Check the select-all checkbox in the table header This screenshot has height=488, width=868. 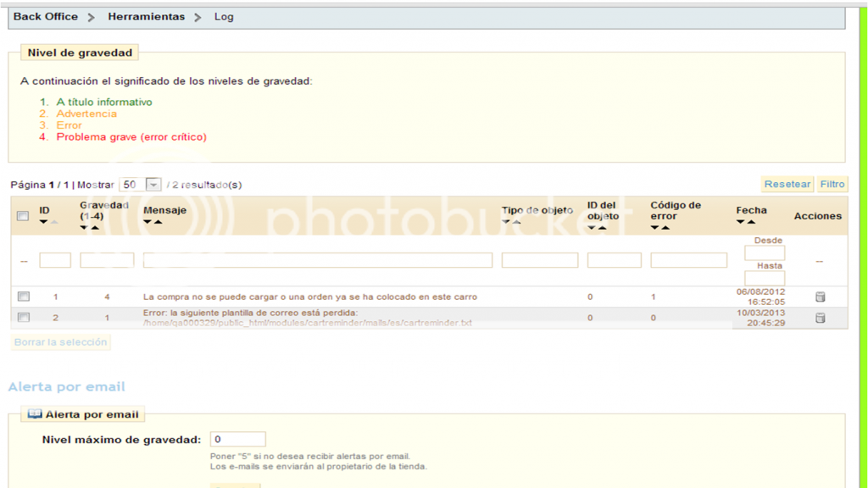(x=23, y=214)
